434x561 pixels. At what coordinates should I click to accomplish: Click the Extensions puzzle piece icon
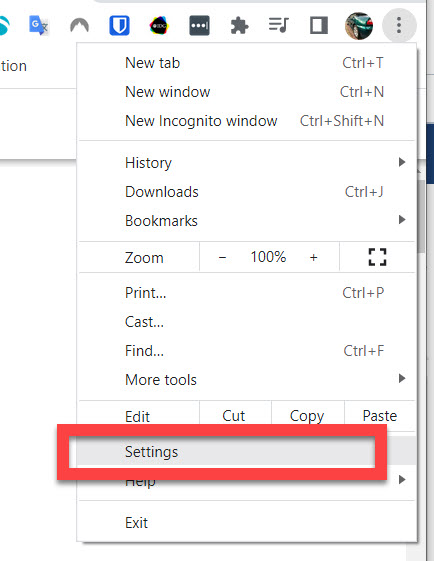coord(239,26)
